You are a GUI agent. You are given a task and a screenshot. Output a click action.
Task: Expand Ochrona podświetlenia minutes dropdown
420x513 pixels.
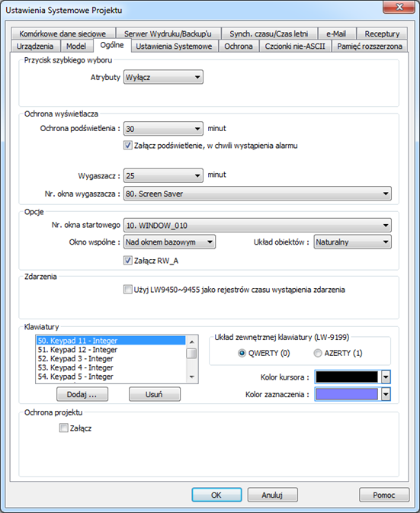click(x=163, y=129)
